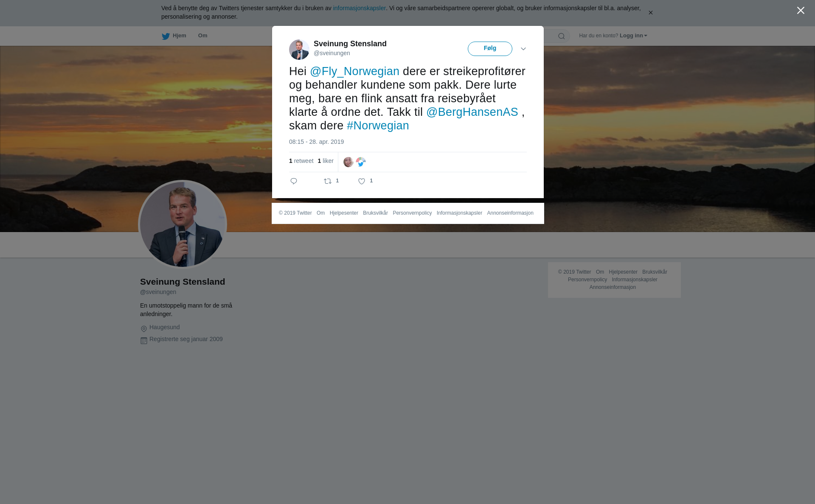The image size is (815, 504).
Task: Expand the tweet options chevron
Action: 523,49
